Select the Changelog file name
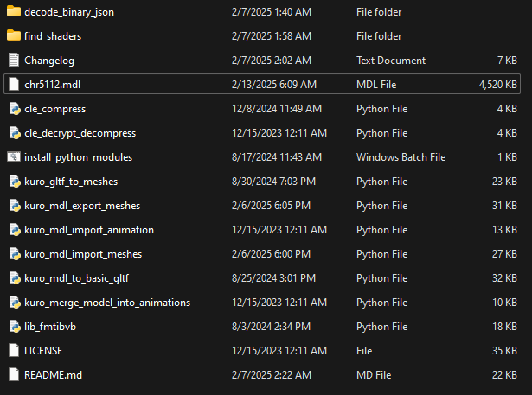532x395 pixels. (49, 61)
